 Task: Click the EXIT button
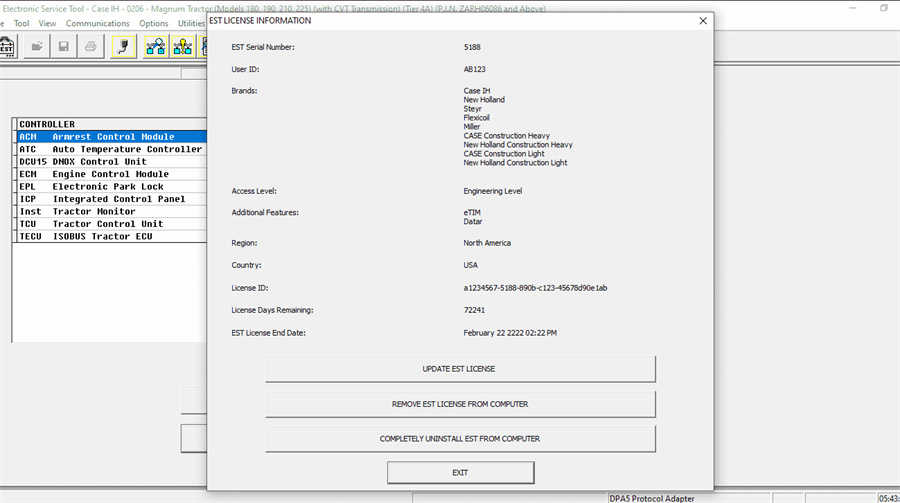point(460,473)
